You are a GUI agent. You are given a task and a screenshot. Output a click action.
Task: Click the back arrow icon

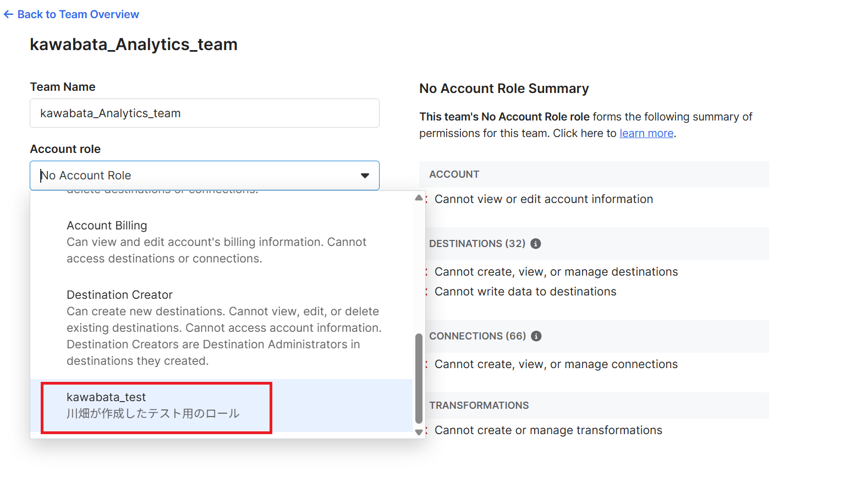[8, 15]
